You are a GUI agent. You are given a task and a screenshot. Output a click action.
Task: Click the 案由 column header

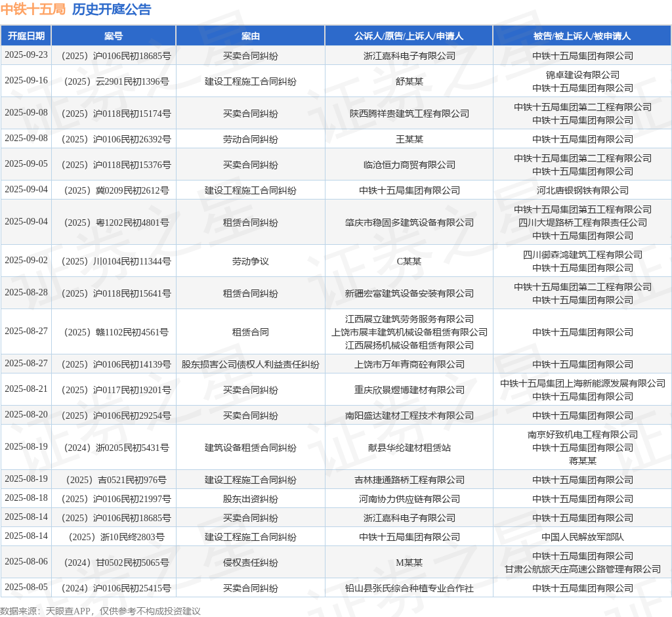251,36
